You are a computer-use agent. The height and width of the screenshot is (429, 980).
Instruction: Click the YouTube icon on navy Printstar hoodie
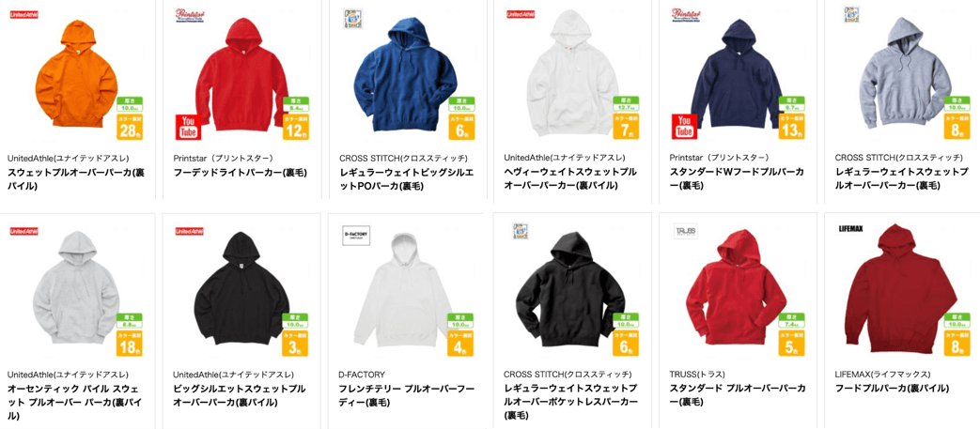coord(684,127)
